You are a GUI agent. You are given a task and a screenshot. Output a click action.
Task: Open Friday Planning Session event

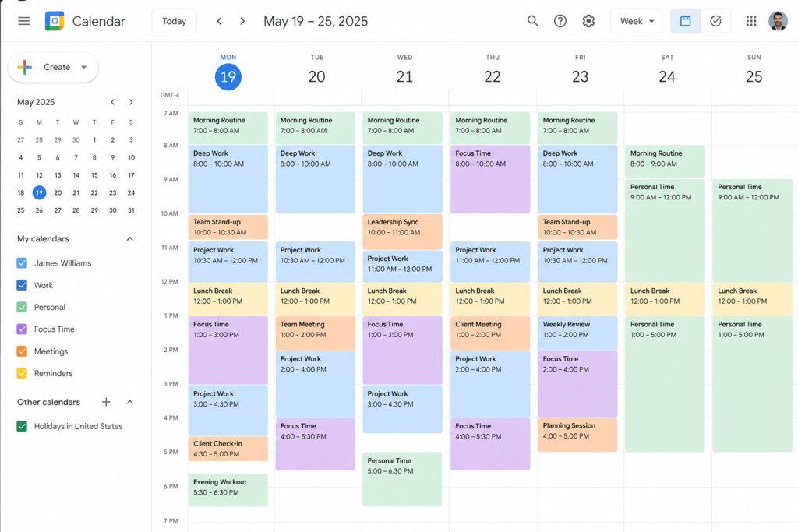tap(577, 435)
